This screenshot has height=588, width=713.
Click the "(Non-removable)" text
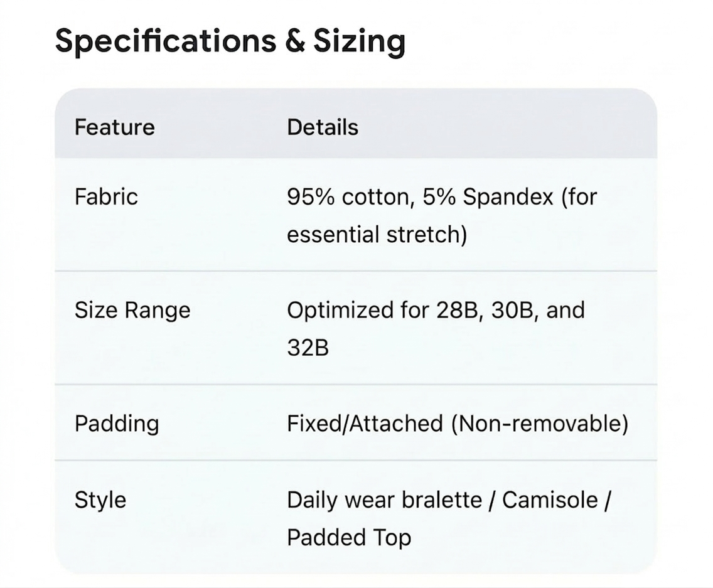coord(539,424)
